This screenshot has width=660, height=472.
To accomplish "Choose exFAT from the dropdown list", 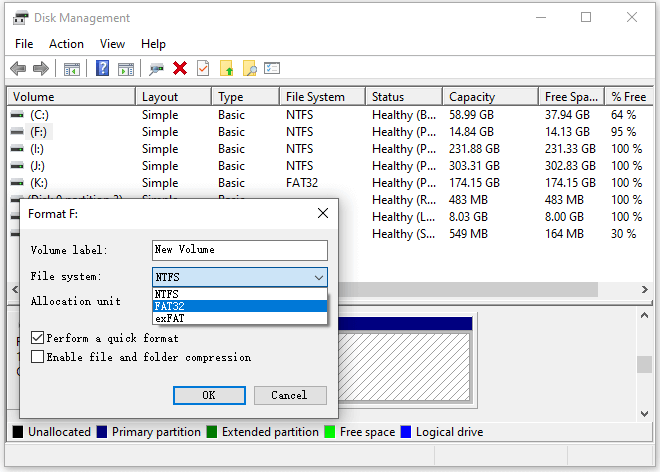I will coord(240,318).
